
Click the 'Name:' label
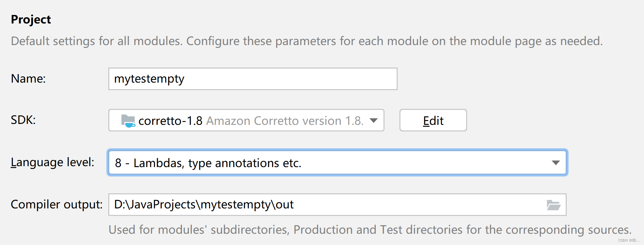(28, 79)
